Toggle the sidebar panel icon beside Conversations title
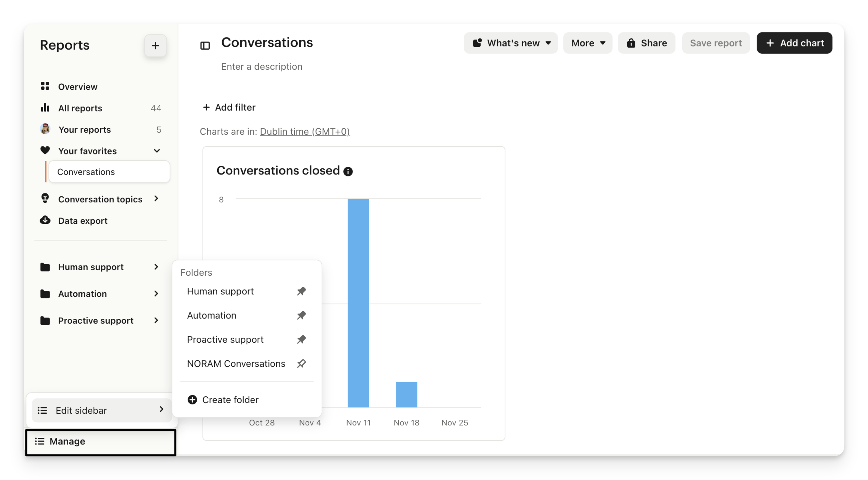Image resolution: width=868 pixels, height=480 pixels. click(205, 46)
